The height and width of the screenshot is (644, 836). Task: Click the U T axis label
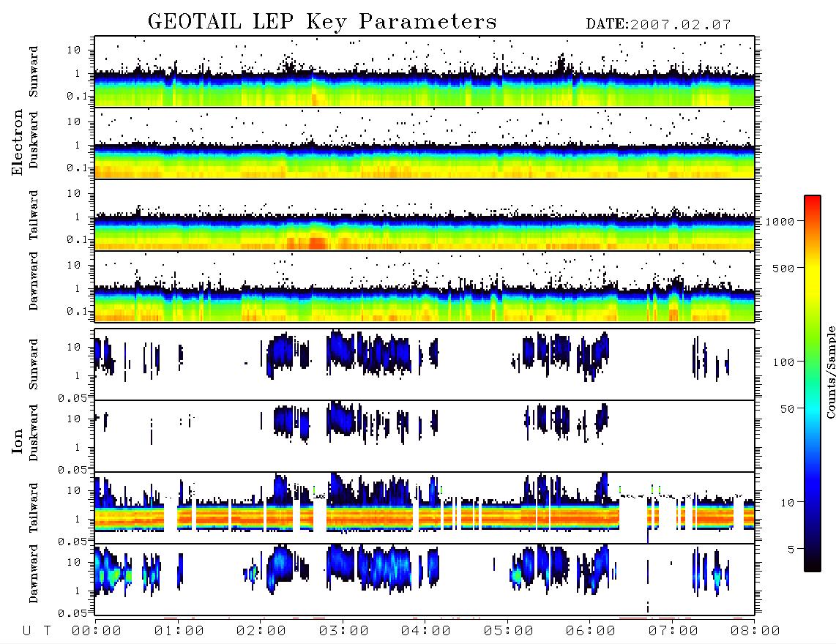37,631
